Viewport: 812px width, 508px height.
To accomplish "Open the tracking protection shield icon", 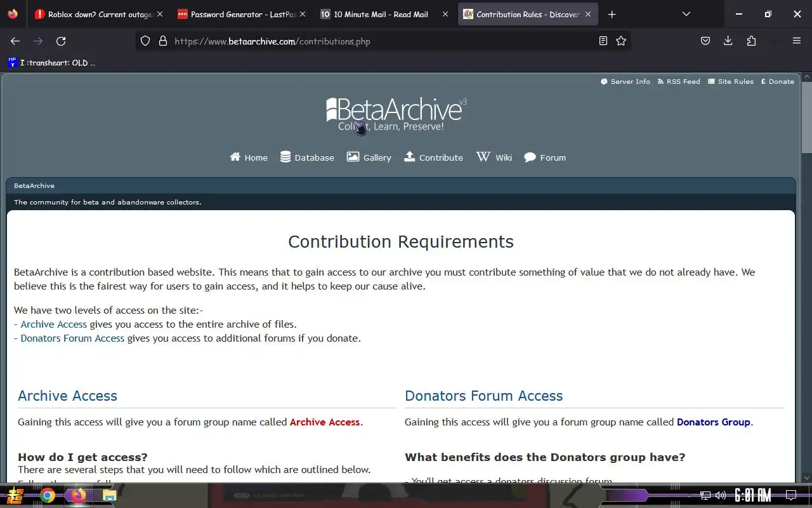I will click(x=145, y=41).
